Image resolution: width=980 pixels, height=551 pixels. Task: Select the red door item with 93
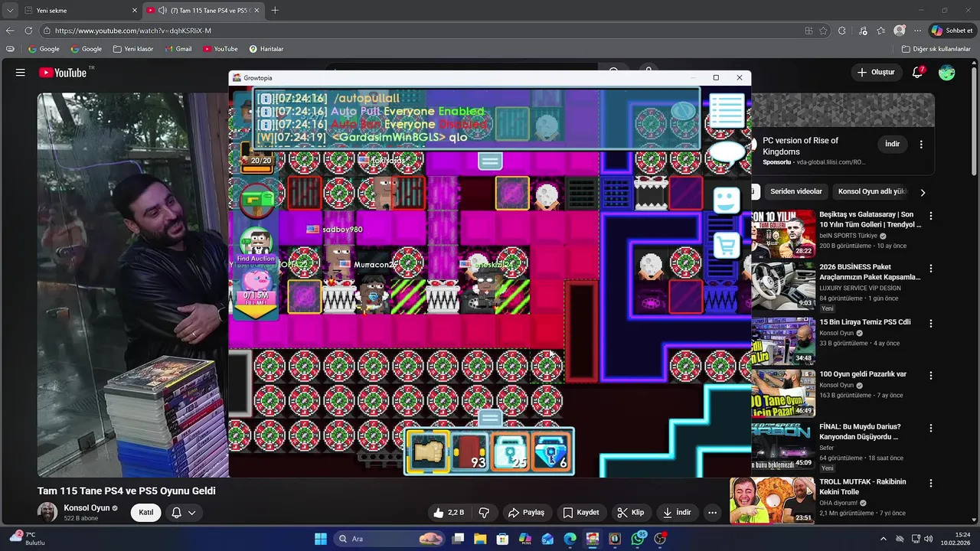point(469,452)
